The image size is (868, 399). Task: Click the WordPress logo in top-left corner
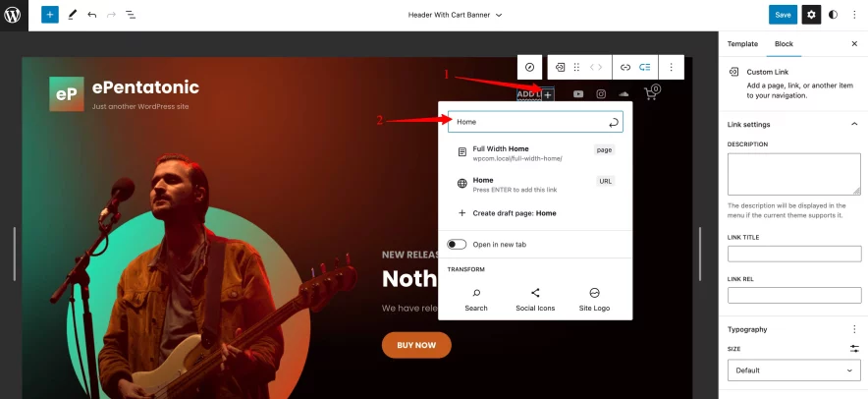click(x=14, y=15)
